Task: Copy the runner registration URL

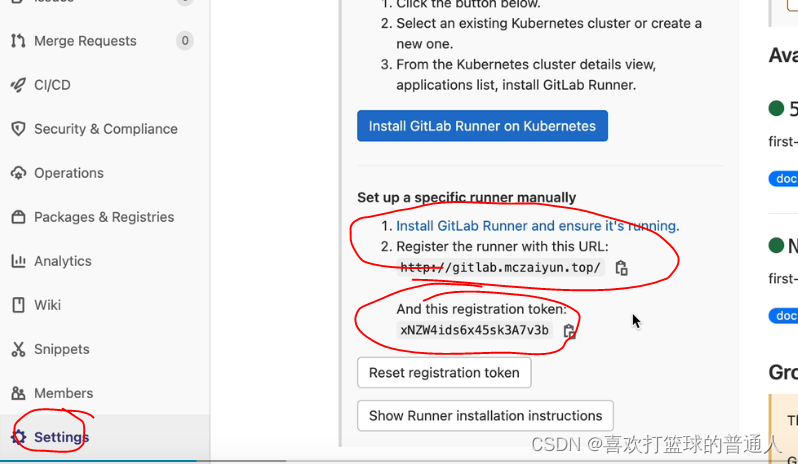Action: tap(621, 268)
